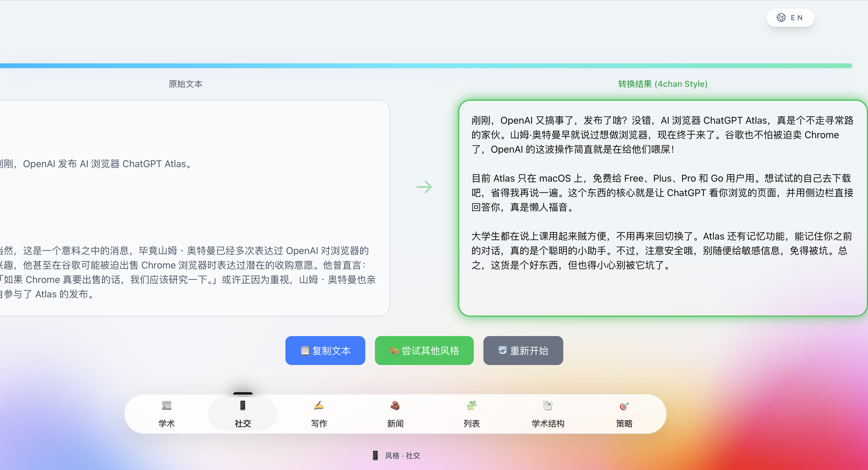Click the palette icon in 尝试其他风格
The width and height of the screenshot is (868, 470).
(x=394, y=351)
